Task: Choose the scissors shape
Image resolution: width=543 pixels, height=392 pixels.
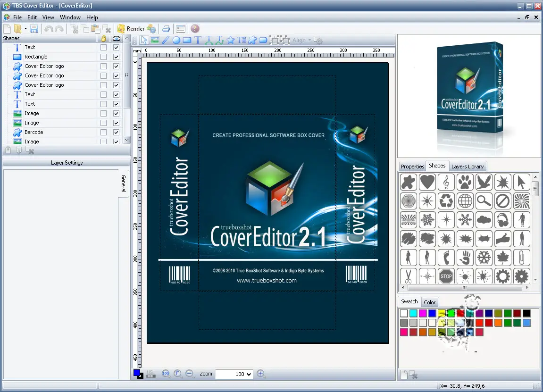Action: click(x=408, y=276)
